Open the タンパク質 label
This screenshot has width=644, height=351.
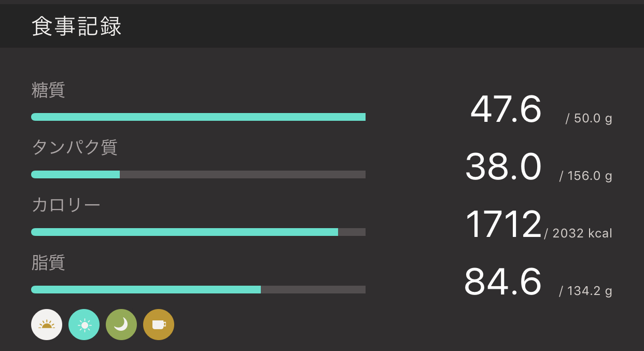75,148
